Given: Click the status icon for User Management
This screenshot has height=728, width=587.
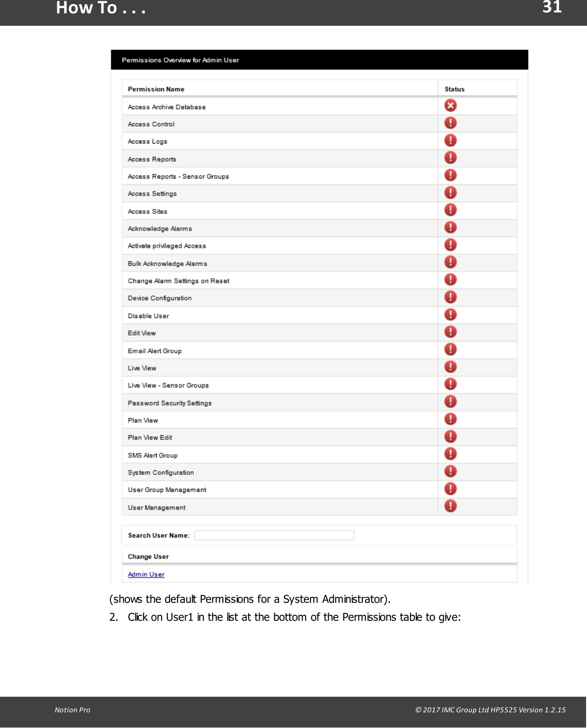Looking at the screenshot, I should coord(450,506).
